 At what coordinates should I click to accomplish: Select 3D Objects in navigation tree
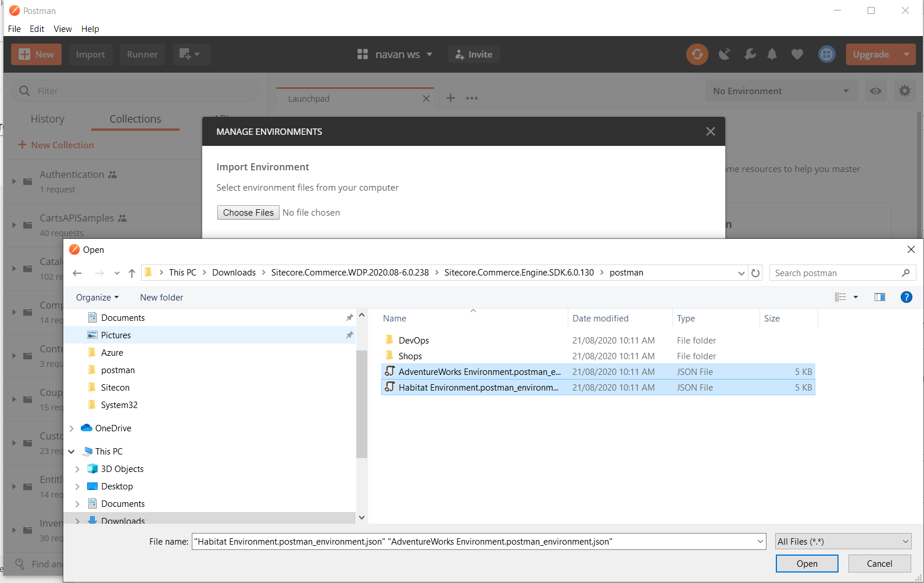(122, 468)
